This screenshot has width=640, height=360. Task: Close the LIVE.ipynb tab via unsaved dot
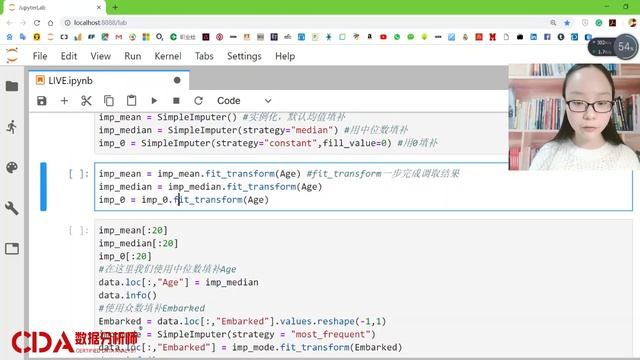[177, 80]
